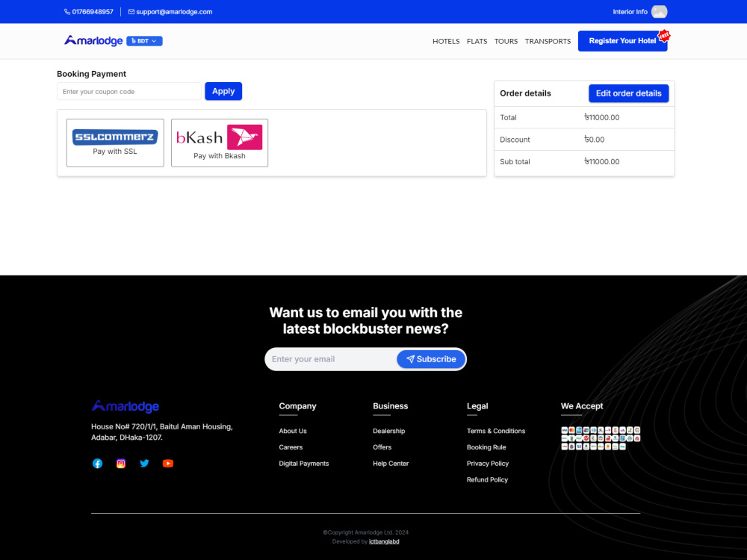Image resolution: width=747 pixels, height=560 pixels.
Task: Apply the coupon code
Action: click(x=223, y=91)
